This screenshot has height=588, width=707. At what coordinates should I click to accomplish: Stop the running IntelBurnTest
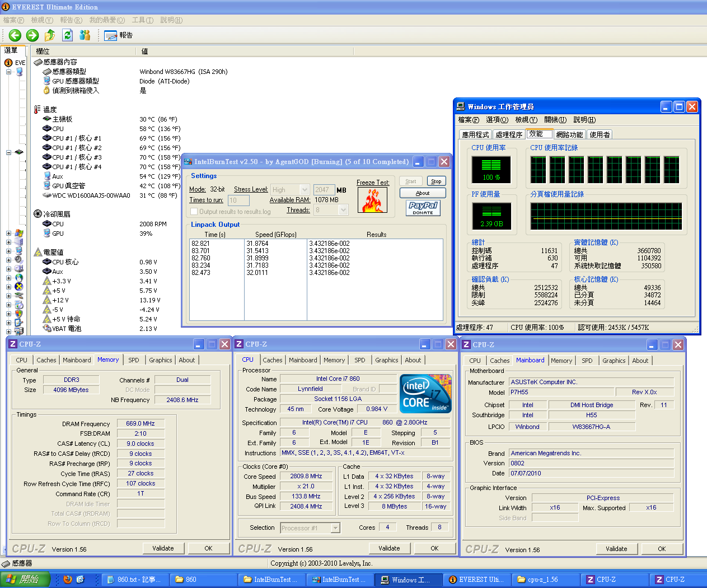click(x=436, y=181)
